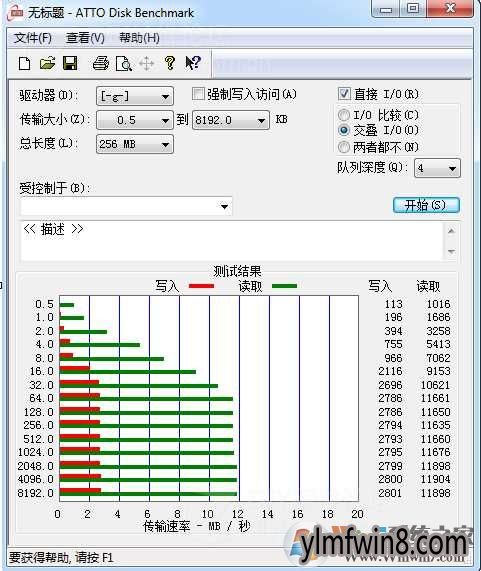Click the status bar help text 要获得帮助
The height and width of the screenshot is (571, 481).
click(x=61, y=558)
